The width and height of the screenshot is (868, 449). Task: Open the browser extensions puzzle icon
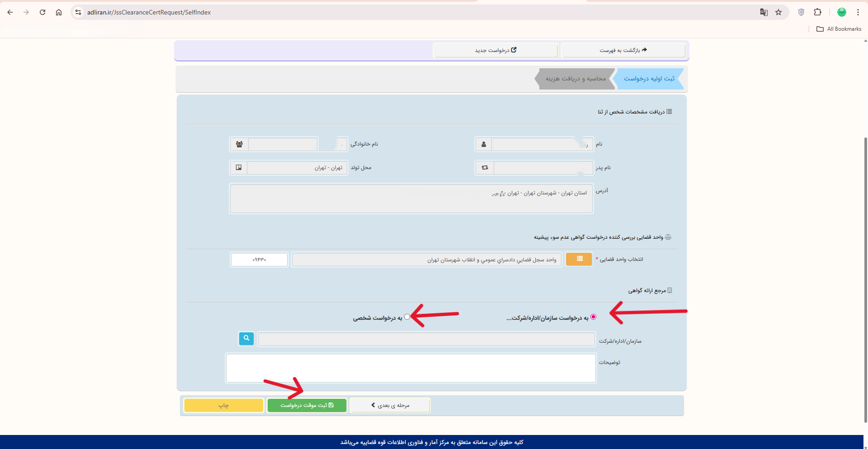click(x=817, y=12)
